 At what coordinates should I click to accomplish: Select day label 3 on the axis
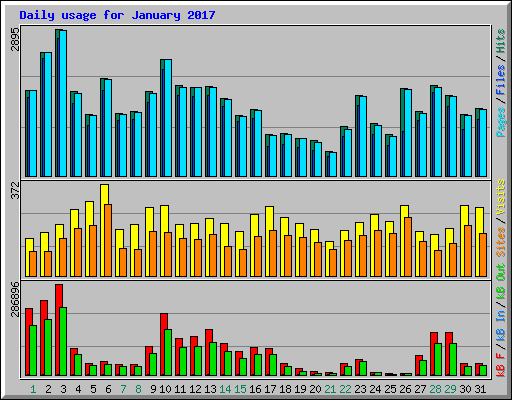point(63,389)
